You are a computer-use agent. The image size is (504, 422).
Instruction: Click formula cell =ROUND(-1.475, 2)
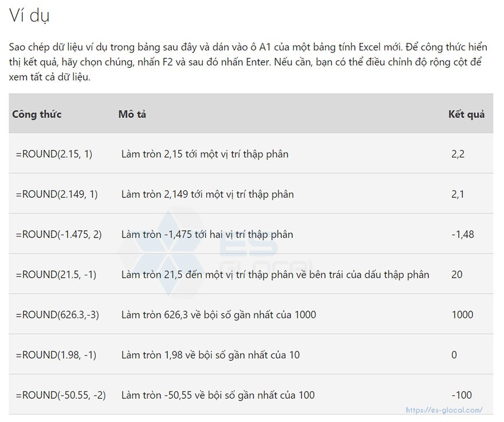click(59, 234)
